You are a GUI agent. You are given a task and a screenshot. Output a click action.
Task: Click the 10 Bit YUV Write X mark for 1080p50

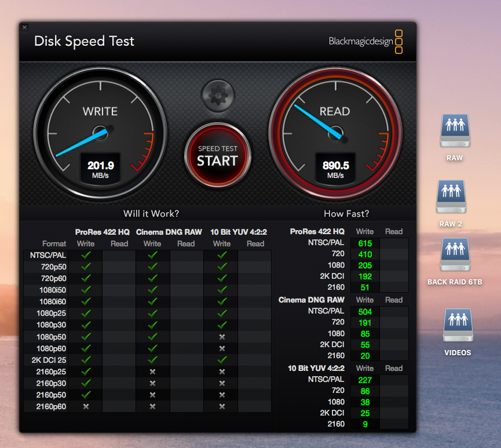coord(222,337)
